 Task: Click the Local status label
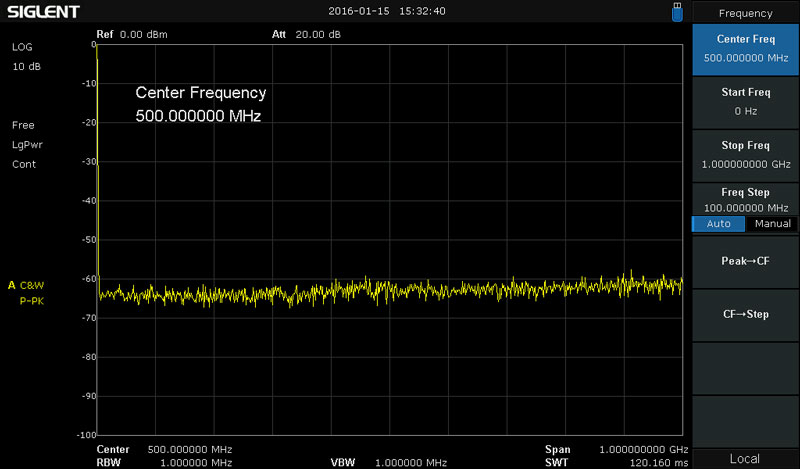(745, 459)
